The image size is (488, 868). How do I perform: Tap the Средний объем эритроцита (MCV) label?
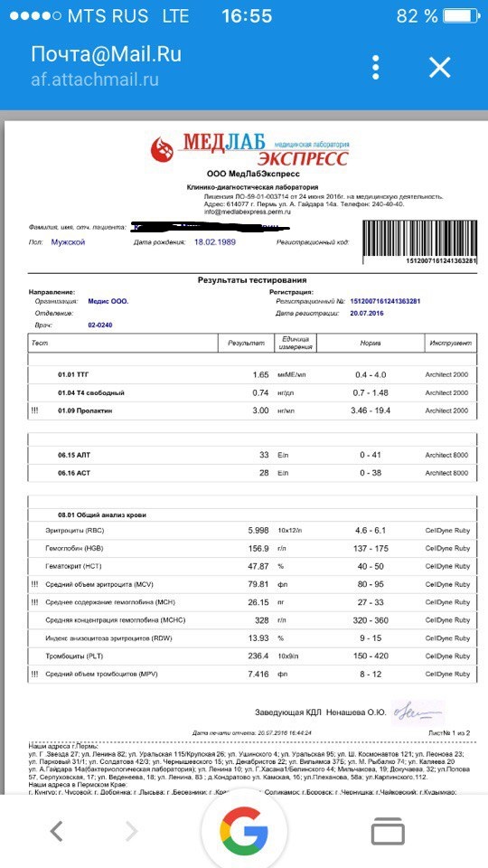click(x=99, y=585)
